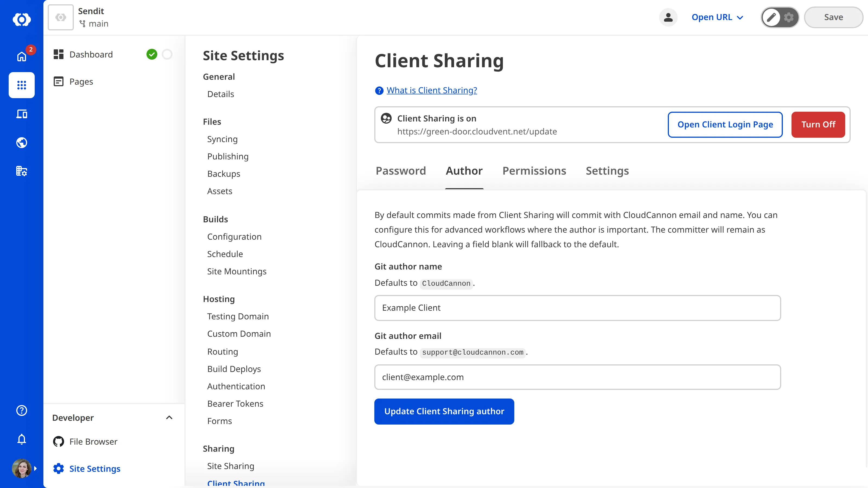868x488 pixels.
Task: Click the user avatar photo
Action: pyautogui.click(x=22, y=468)
